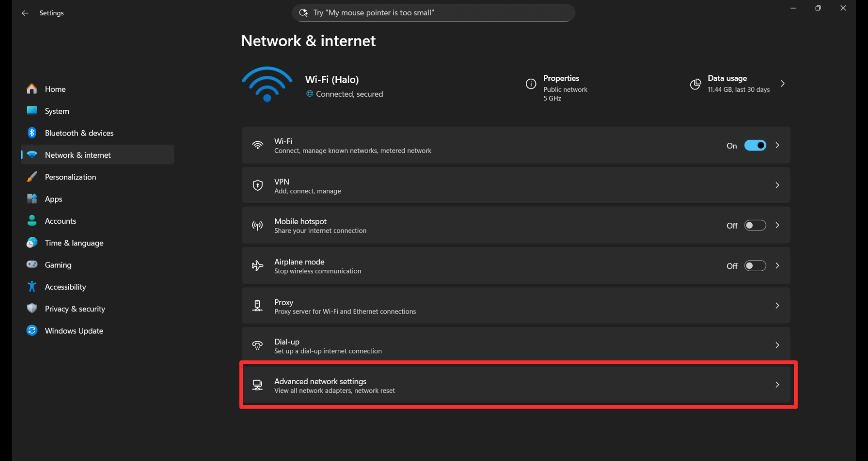Click inside the Settings search field
The image size is (868, 461).
click(x=433, y=13)
